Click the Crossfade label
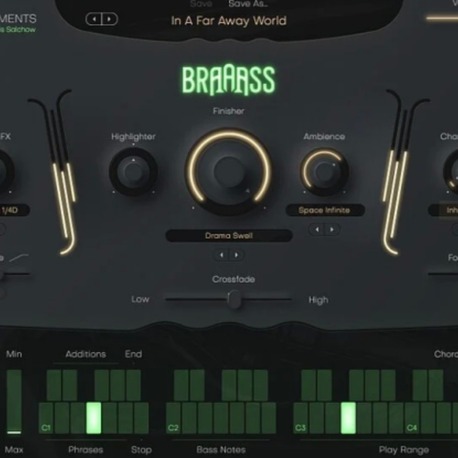458x458 pixels. click(x=234, y=279)
